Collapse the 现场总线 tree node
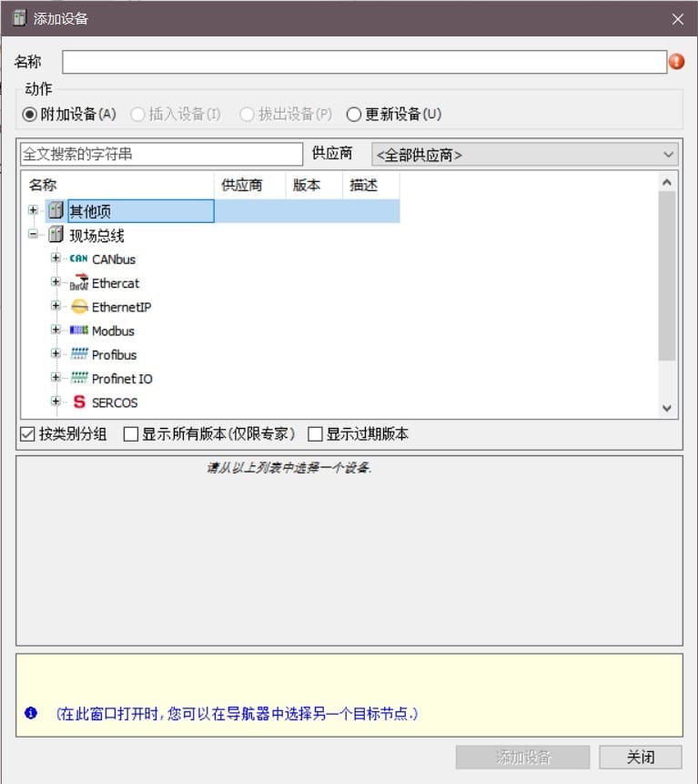This screenshot has height=784, width=698. tap(34, 235)
